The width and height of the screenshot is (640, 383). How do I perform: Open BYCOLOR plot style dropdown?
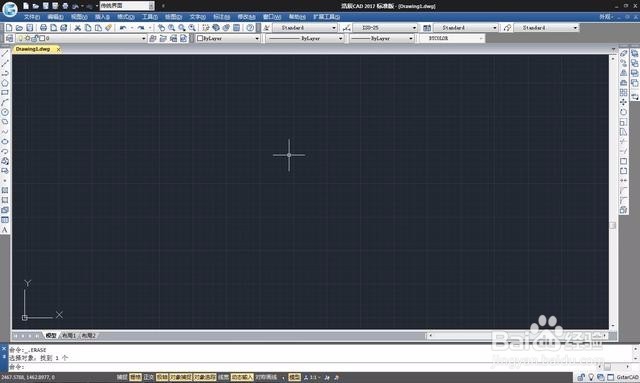pyautogui.click(x=452, y=38)
